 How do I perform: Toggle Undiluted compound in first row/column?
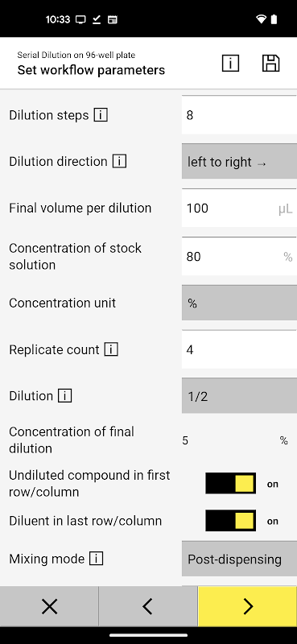click(x=231, y=484)
